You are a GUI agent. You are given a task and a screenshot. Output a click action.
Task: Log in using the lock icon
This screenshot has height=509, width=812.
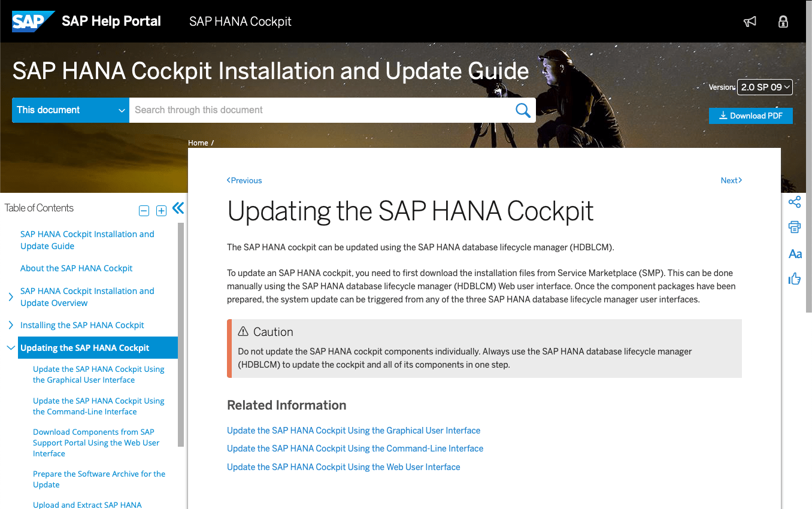coord(783,22)
